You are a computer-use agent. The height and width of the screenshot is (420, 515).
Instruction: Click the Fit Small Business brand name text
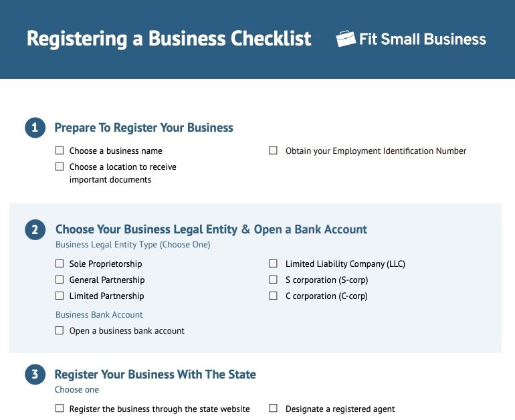coord(423,39)
